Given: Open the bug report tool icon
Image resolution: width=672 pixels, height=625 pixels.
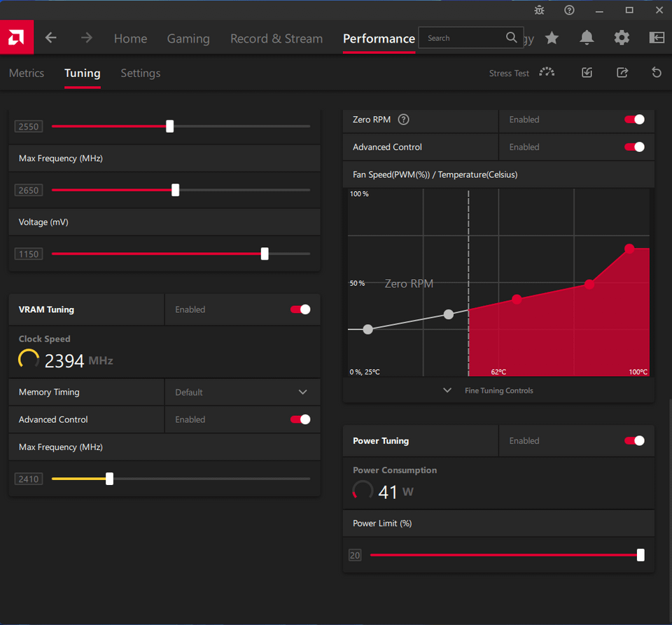Looking at the screenshot, I should click(x=539, y=10).
